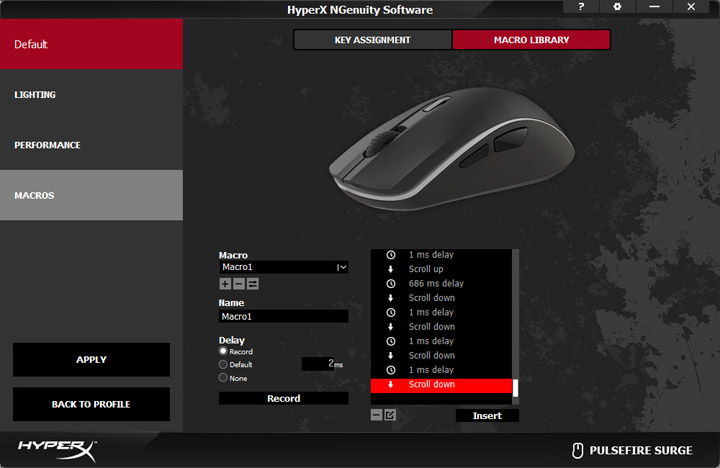Viewport: 720px width, 468px height.
Task: Select the Default delay radio button
Action: coord(223,365)
